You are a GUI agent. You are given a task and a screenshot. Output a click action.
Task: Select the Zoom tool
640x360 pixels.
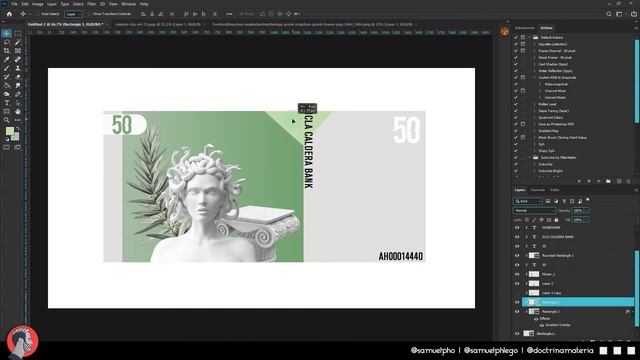click(7, 120)
